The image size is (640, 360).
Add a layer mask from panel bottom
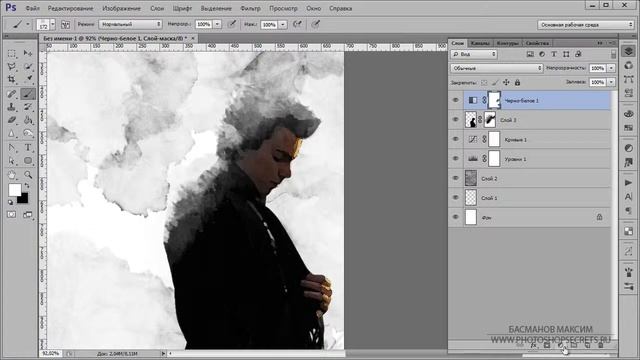click(x=547, y=345)
